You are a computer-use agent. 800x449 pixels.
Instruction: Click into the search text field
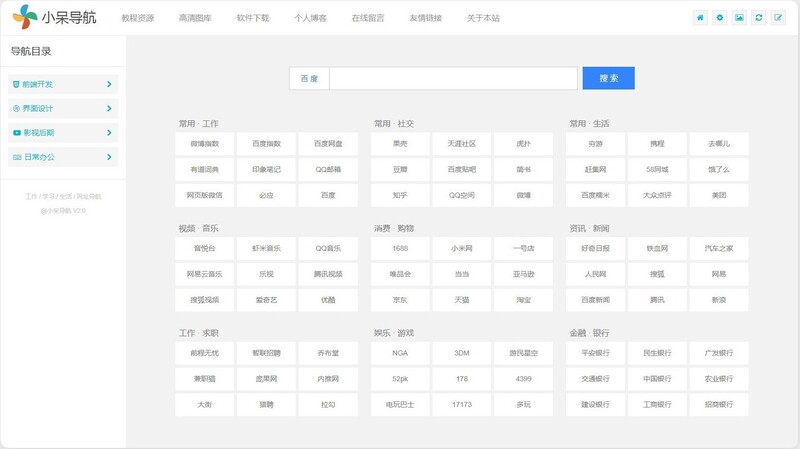453,78
